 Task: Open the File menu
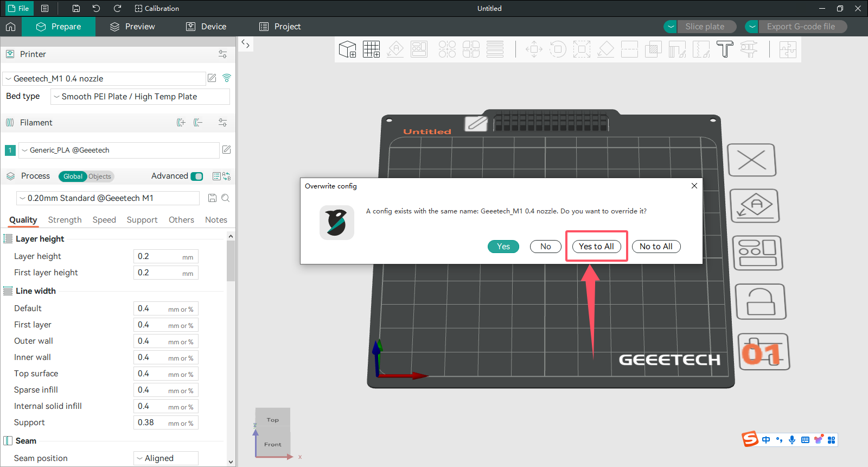[x=18, y=8]
